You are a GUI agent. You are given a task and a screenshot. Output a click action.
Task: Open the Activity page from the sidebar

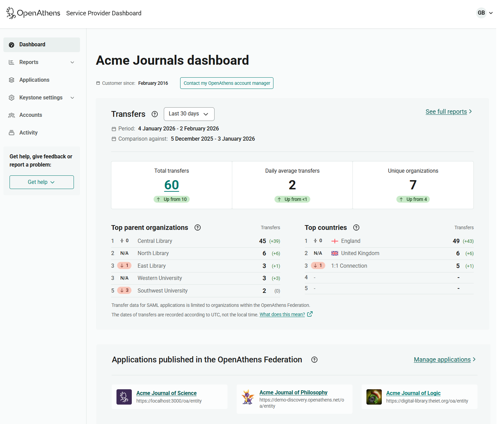[x=29, y=132]
